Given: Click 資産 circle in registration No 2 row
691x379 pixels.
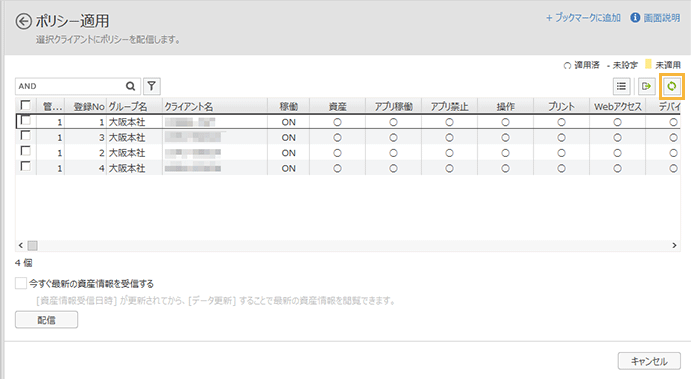Looking at the screenshot, I should [x=338, y=153].
